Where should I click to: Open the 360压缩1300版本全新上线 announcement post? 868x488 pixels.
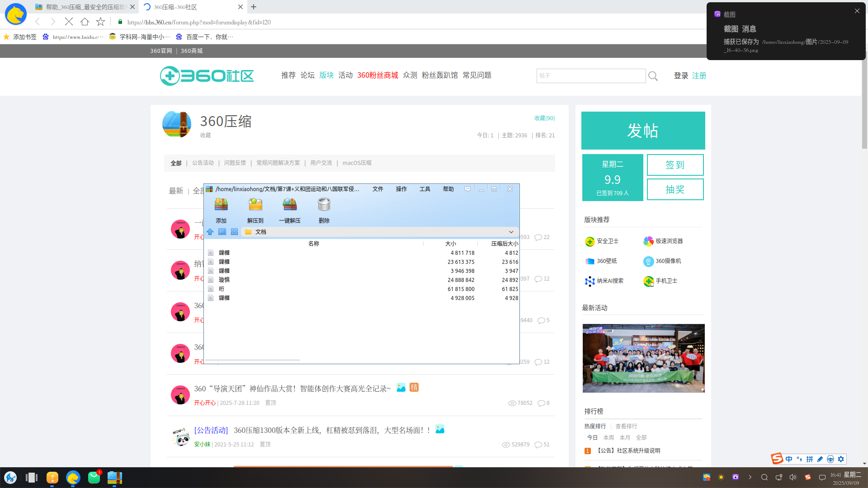point(333,430)
